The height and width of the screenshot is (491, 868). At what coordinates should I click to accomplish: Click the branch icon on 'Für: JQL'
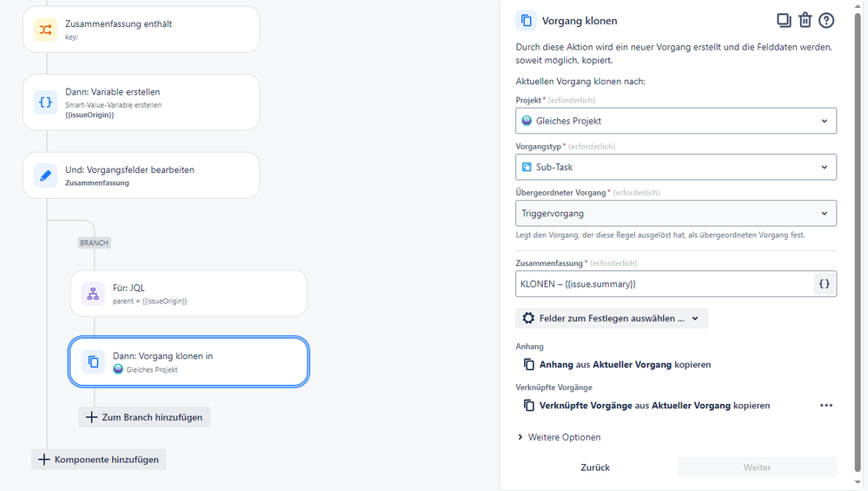point(93,294)
